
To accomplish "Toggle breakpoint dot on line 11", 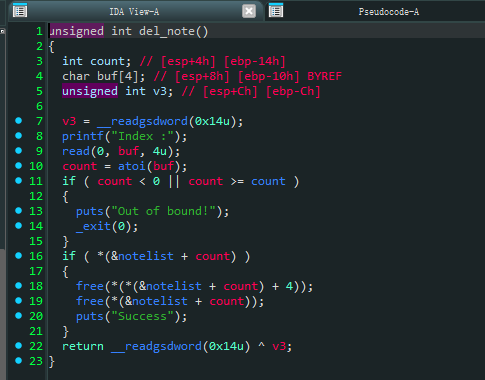I will [19, 181].
